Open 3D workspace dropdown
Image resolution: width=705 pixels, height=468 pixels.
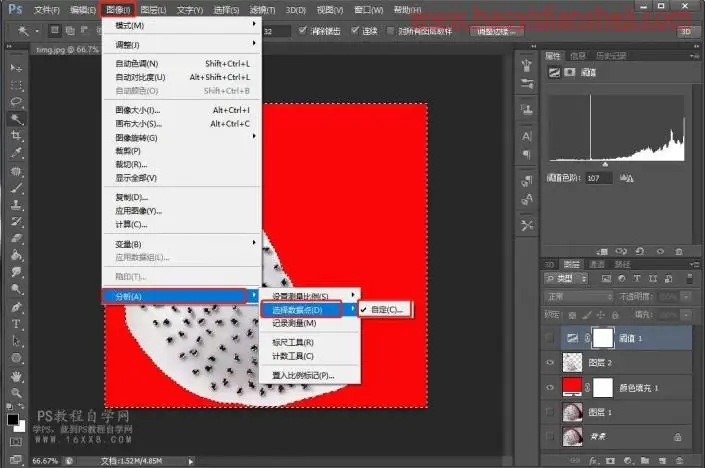click(x=686, y=31)
